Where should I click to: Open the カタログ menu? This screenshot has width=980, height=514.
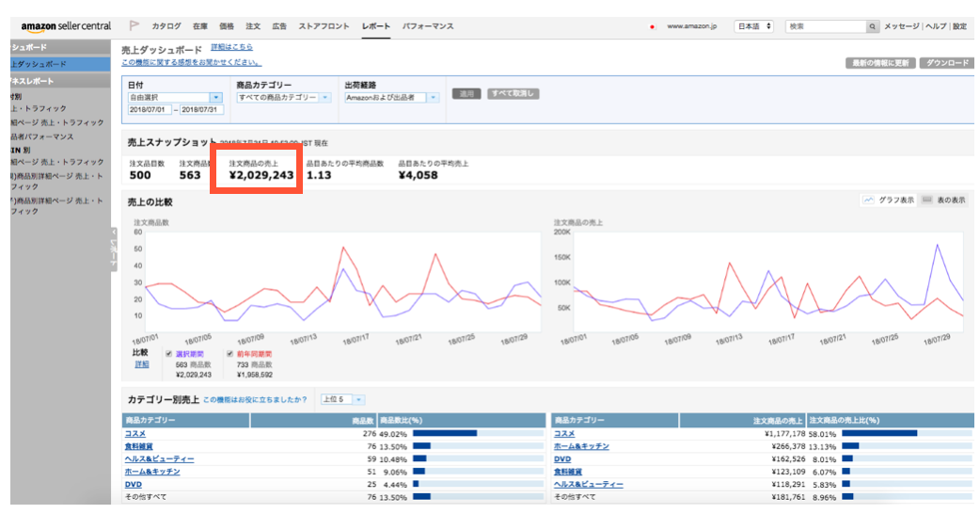(166, 26)
